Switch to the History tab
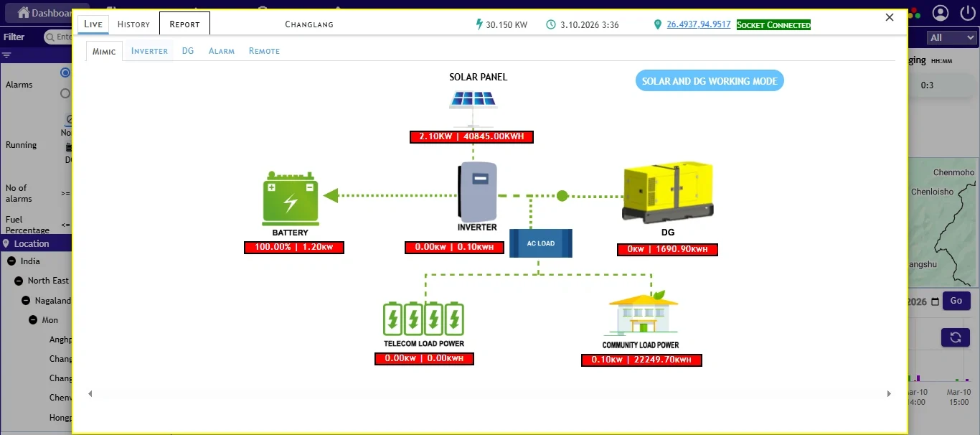The height and width of the screenshot is (435, 980). point(133,23)
